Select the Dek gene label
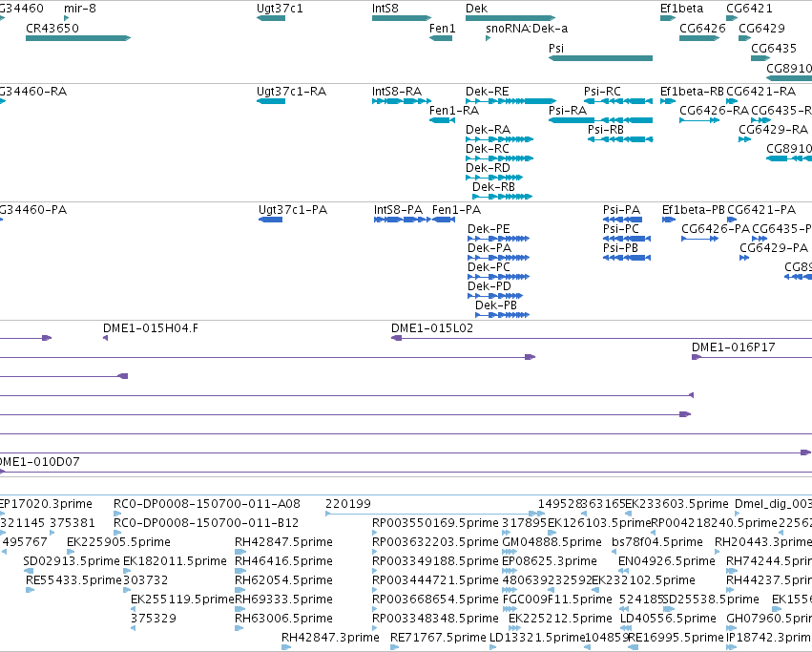 (476, 9)
